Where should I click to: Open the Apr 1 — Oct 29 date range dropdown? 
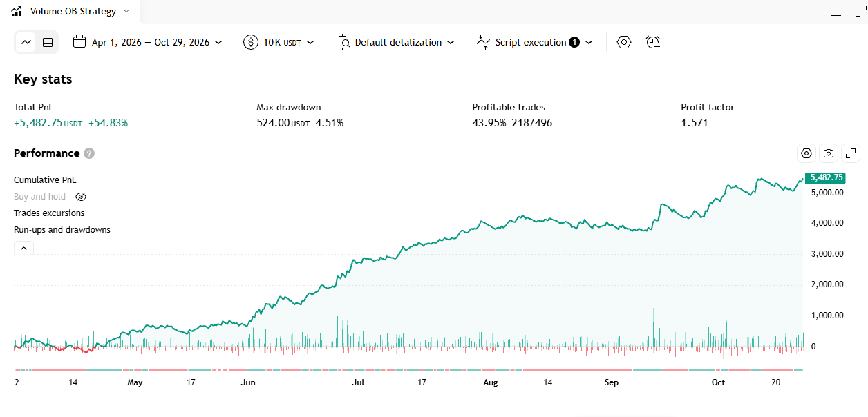[148, 42]
